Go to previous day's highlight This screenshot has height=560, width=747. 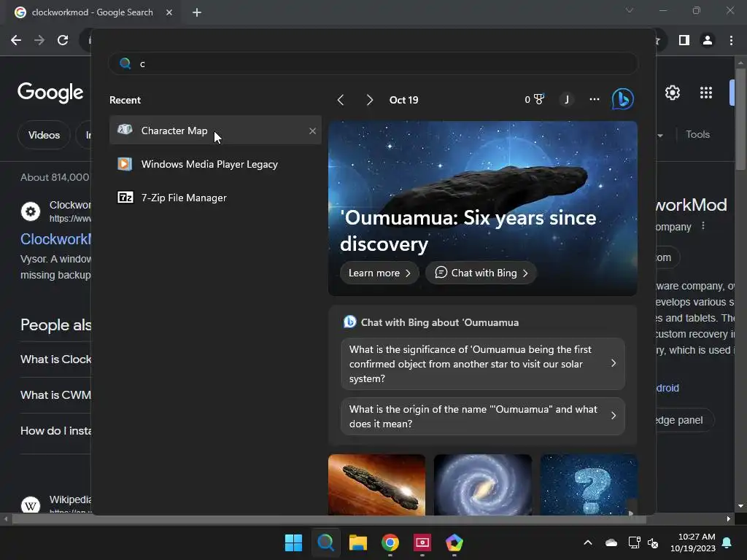tap(340, 100)
